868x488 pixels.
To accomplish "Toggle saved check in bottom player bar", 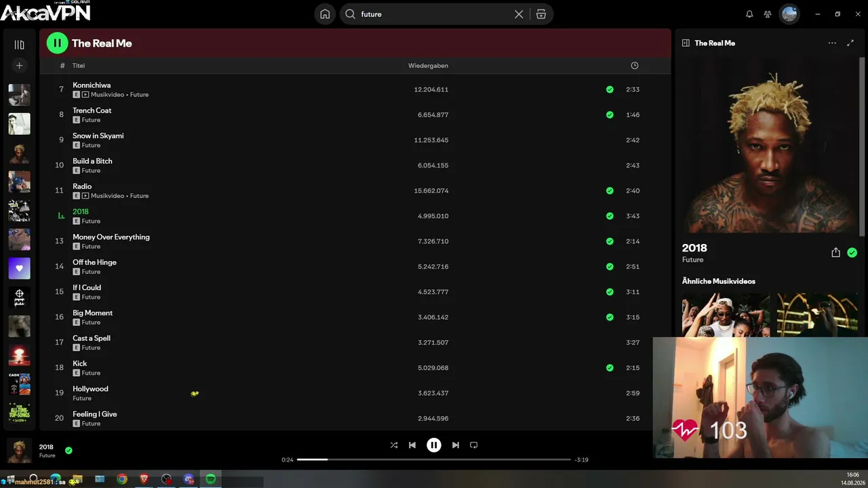I will point(68,450).
